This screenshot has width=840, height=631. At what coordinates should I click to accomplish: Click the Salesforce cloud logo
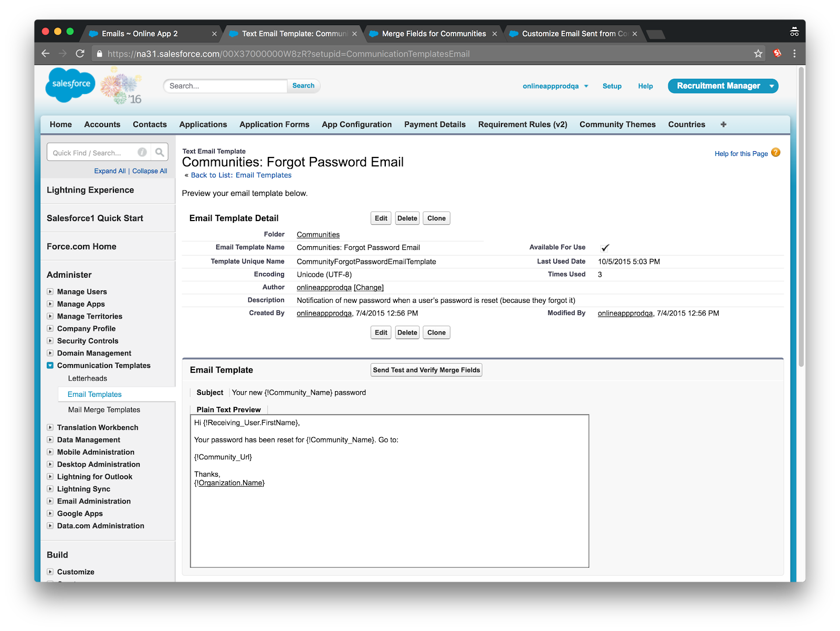[x=71, y=85]
